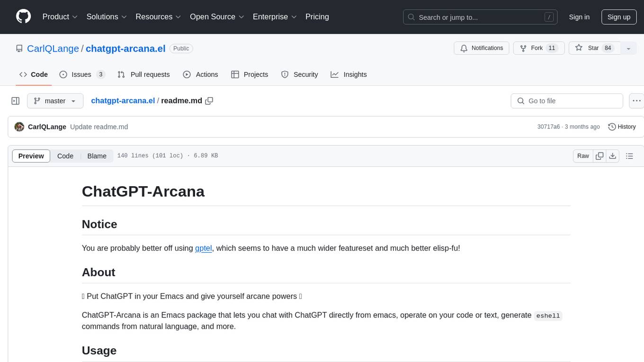
Task: Open the Update readme.md commit message
Action: coord(99,127)
